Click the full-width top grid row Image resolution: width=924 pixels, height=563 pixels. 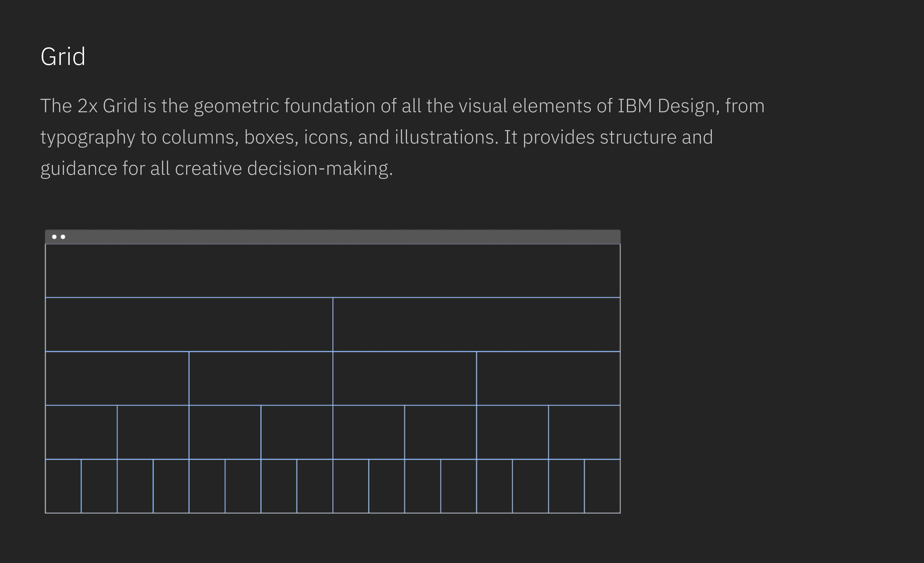coord(333,271)
